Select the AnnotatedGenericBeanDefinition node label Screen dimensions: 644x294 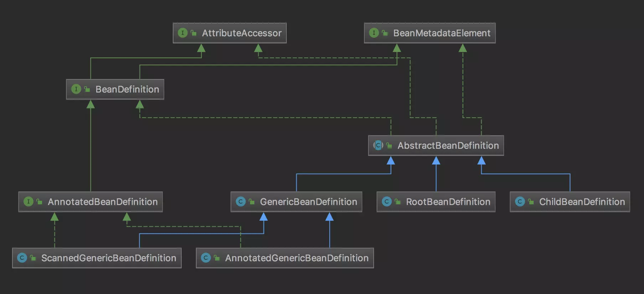[297, 258]
